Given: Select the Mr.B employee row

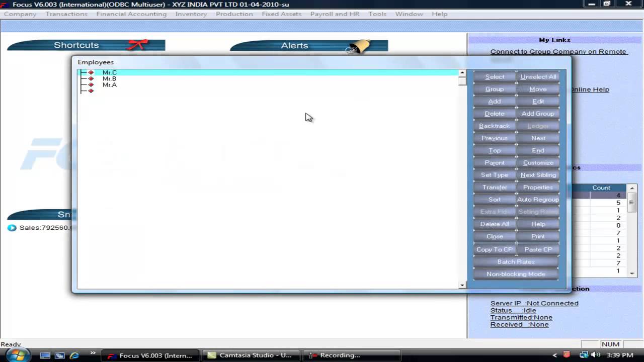Looking at the screenshot, I should coord(268,79).
